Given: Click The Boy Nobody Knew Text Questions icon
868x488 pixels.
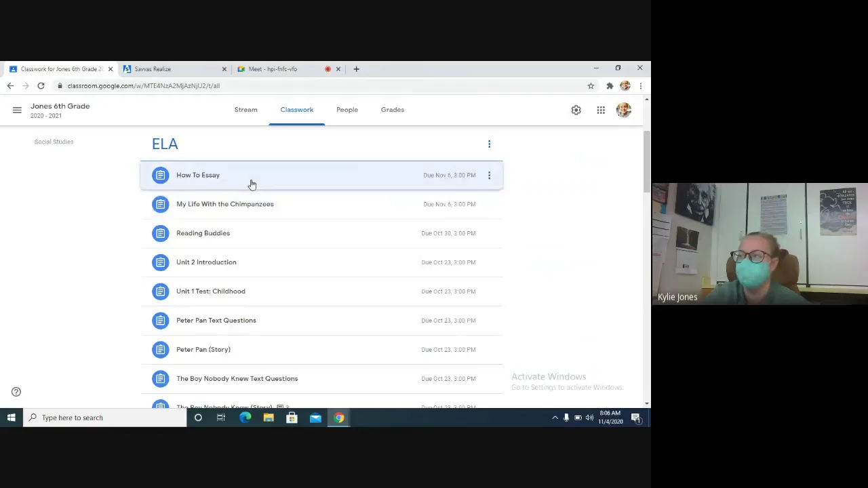Looking at the screenshot, I should coord(160,379).
